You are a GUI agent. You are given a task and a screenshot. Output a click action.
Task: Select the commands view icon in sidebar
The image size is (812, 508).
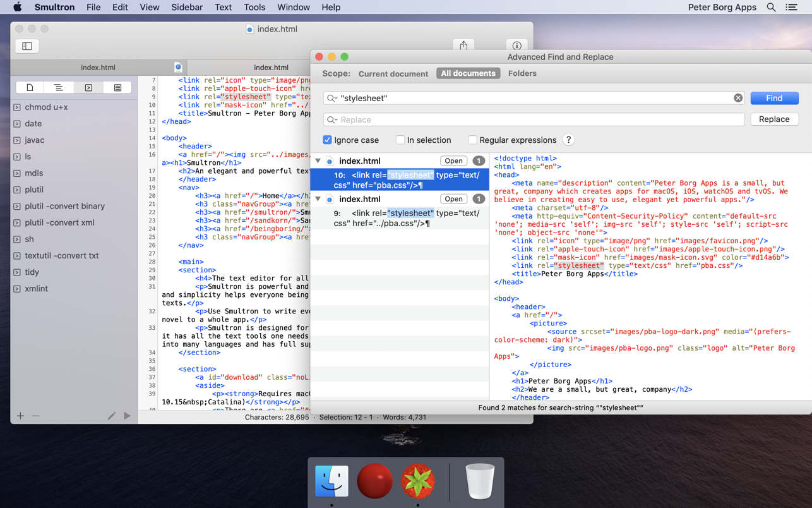[88, 88]
